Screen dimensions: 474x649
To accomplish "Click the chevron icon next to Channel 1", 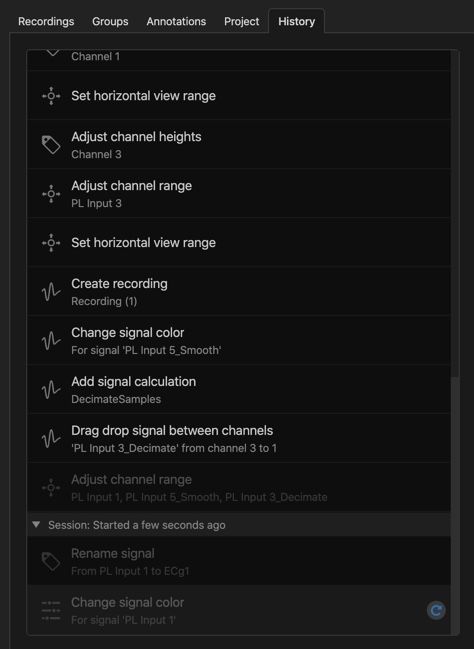I will [x=53, y=54].
